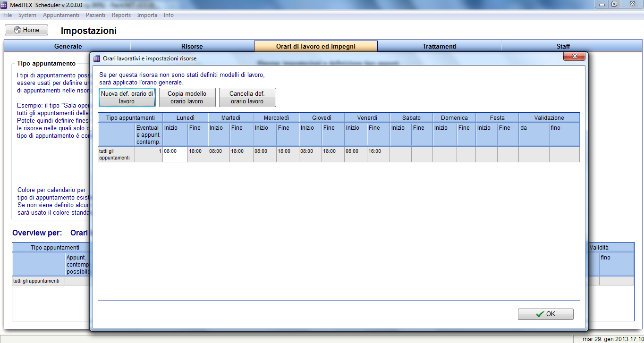Select Orari di lavoro ed impegni tab
This screenshot has height=343, width=644.
click(x=316, y=46)
